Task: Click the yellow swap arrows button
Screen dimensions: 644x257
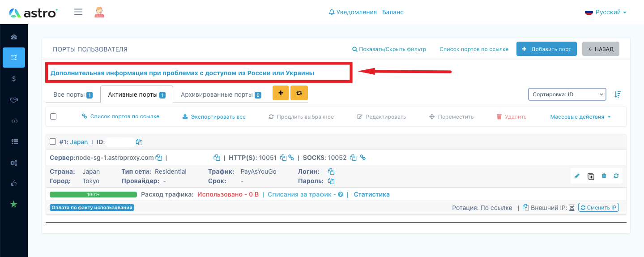Action: [x=299, y=93]
